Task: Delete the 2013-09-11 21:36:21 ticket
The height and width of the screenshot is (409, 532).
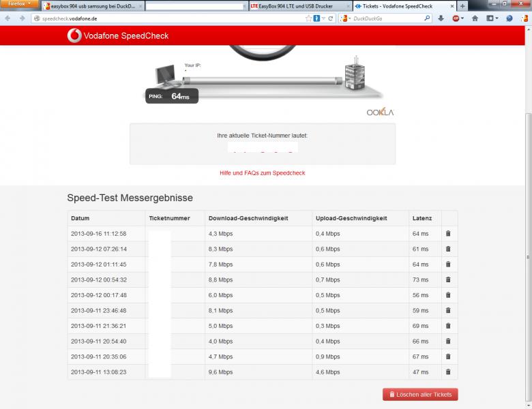Action: pos(448,326)
